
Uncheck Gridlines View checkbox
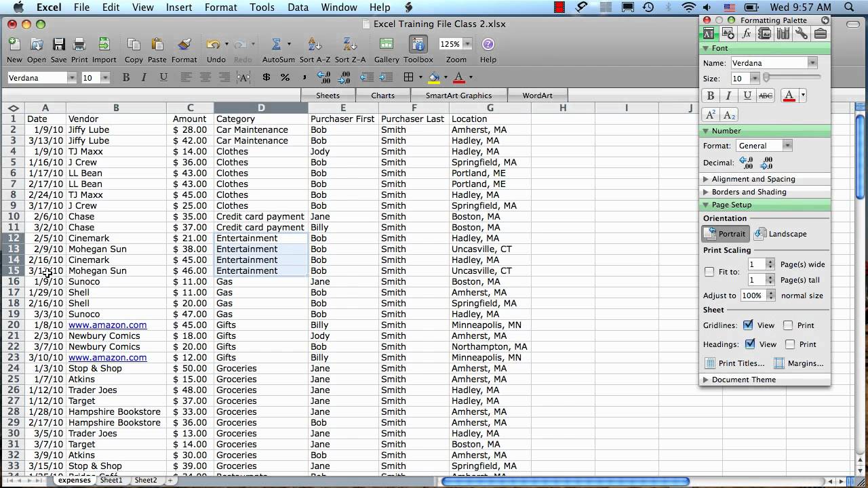coord(748,325)
